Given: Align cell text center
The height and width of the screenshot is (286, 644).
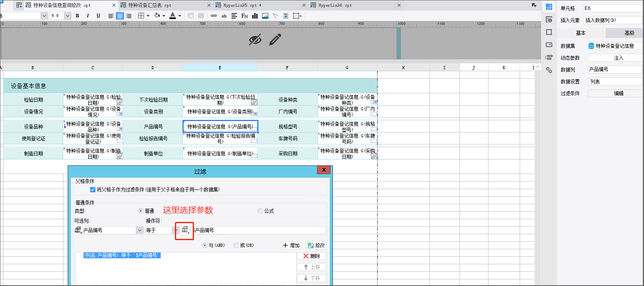Looking at the screenshot, I should 120,16.
